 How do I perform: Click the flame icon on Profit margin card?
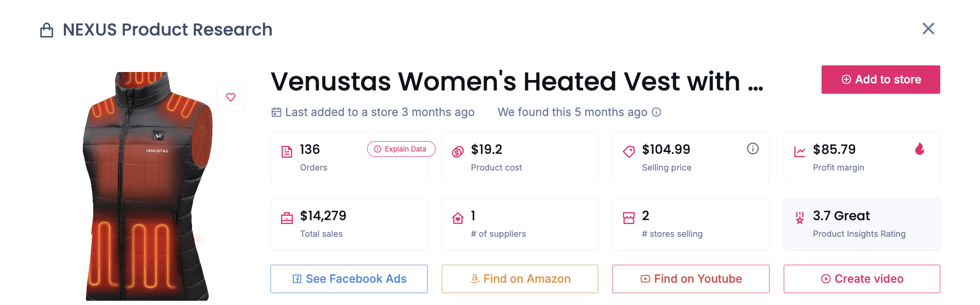(x=919, y=149)
